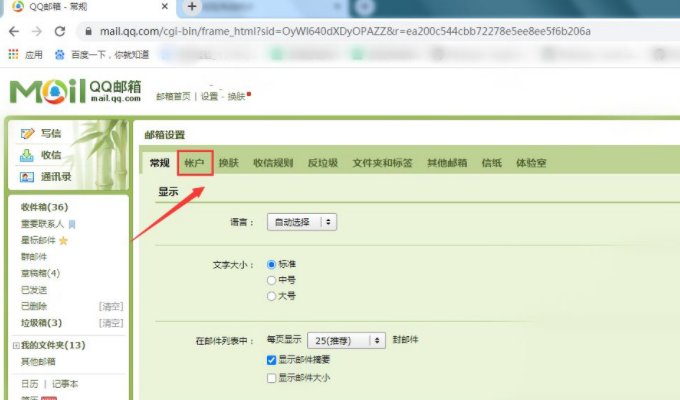Select the 大号 text size radio
Image resolution: width=680 pixels, height=400 pixels.
[x=271, y=296]
